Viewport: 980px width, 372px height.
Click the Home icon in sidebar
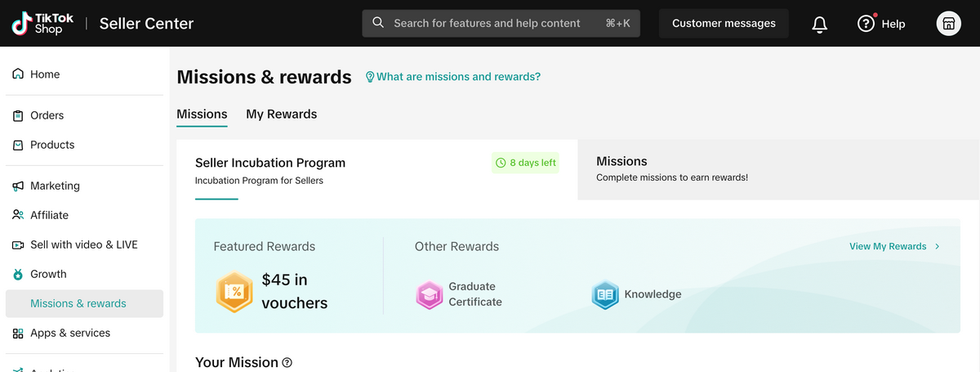tap(18, 74)
